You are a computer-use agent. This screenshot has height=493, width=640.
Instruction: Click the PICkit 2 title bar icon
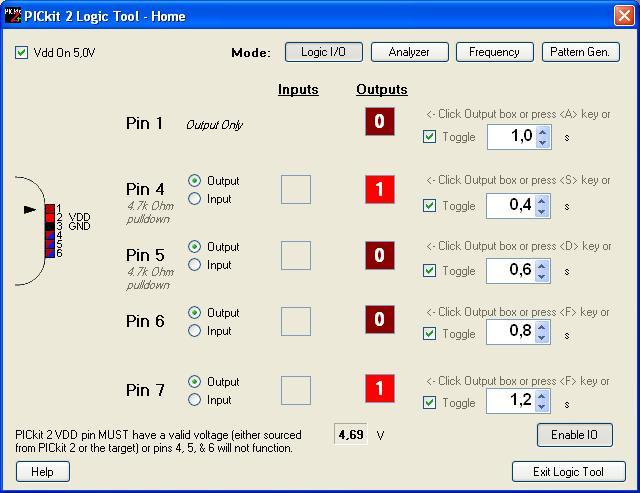click(x=12, y=16)
